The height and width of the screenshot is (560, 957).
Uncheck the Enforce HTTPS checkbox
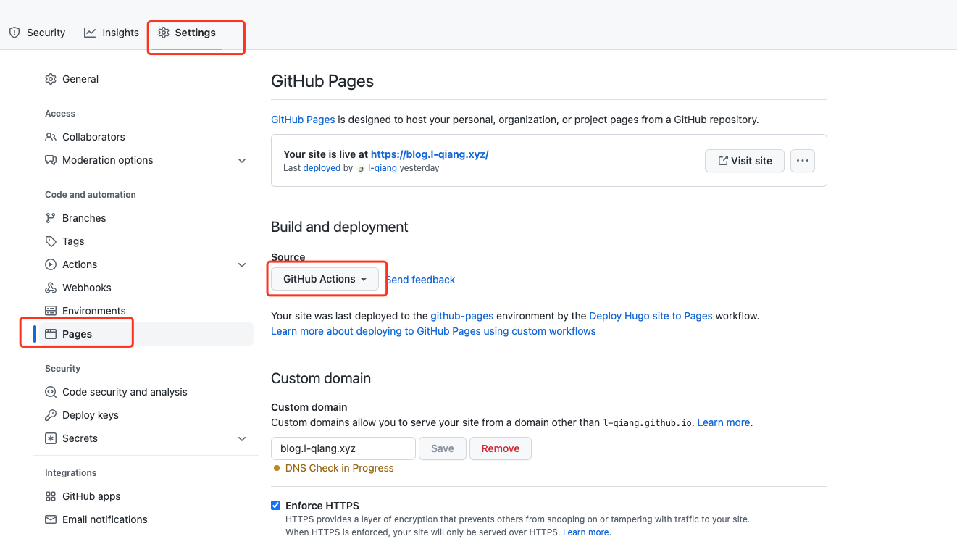[x=276, y=506]
